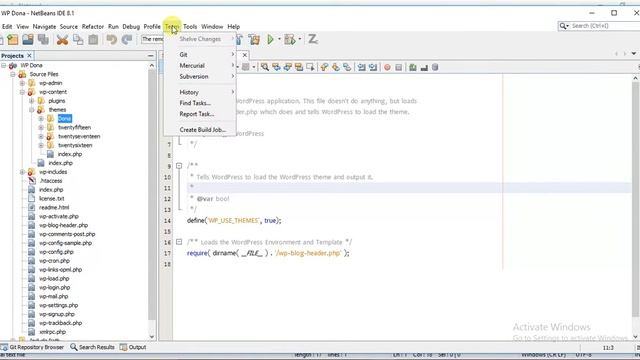640x360 pixels.
Task: Click the Save All toolbar icon
Action: pyautogui.click(x=43, y=40)
